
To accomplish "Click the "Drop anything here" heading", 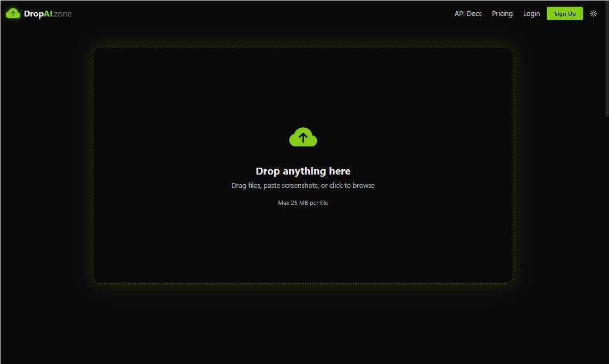I will (303, 171).
